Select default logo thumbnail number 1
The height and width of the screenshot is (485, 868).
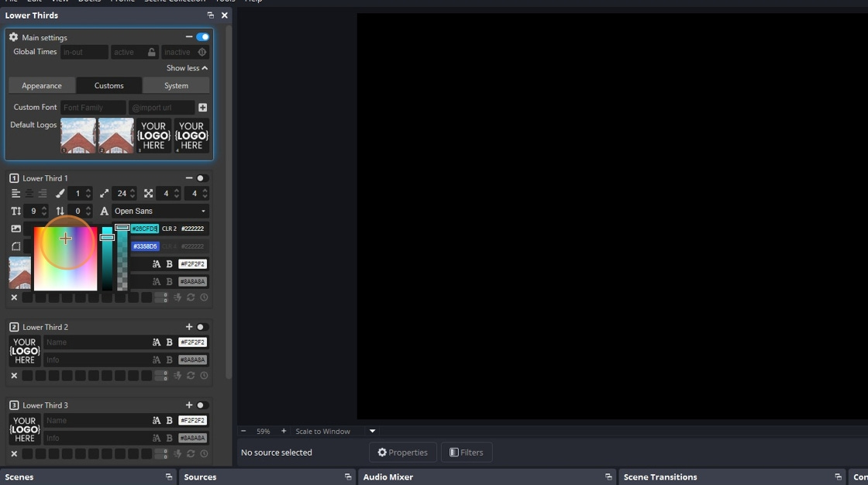[x=78, y=136]
